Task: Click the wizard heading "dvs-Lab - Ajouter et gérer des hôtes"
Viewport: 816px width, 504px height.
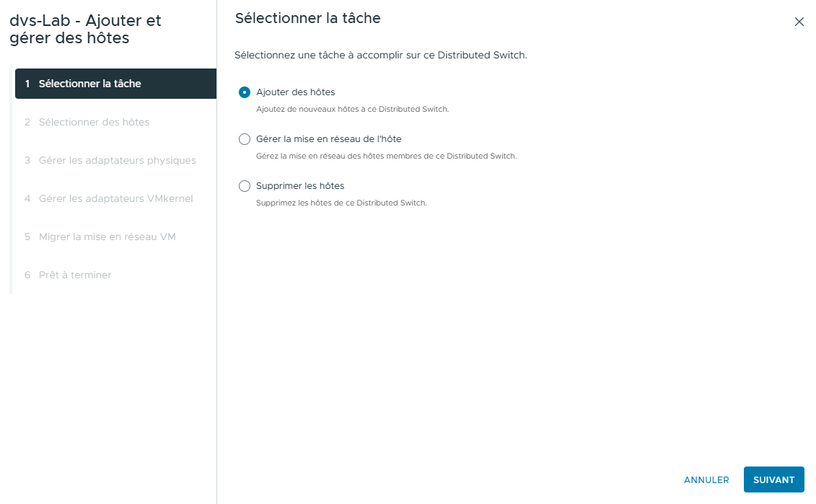Action: pos(85,29)
